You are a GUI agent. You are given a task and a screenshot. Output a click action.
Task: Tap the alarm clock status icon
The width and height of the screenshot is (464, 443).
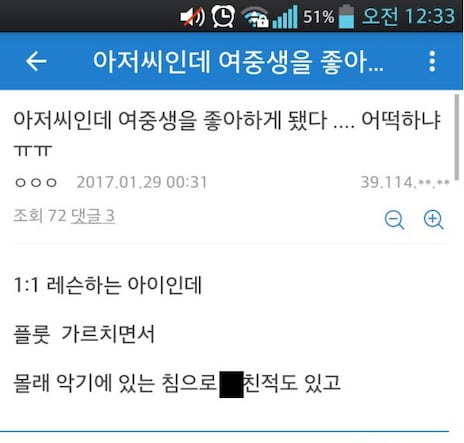223,16
